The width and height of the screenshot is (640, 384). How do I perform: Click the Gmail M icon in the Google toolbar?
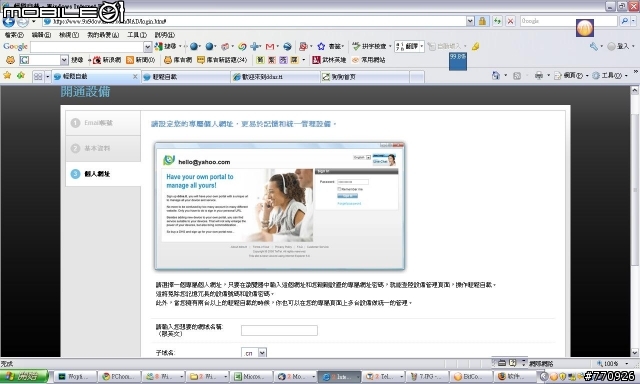coord(270,47)
